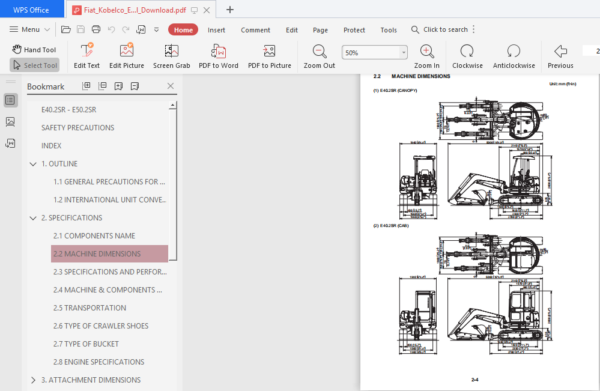Click the Zoom In icon
Image resolution: width=600 pixels, height=391 pixels.
(x=427, y=51)
